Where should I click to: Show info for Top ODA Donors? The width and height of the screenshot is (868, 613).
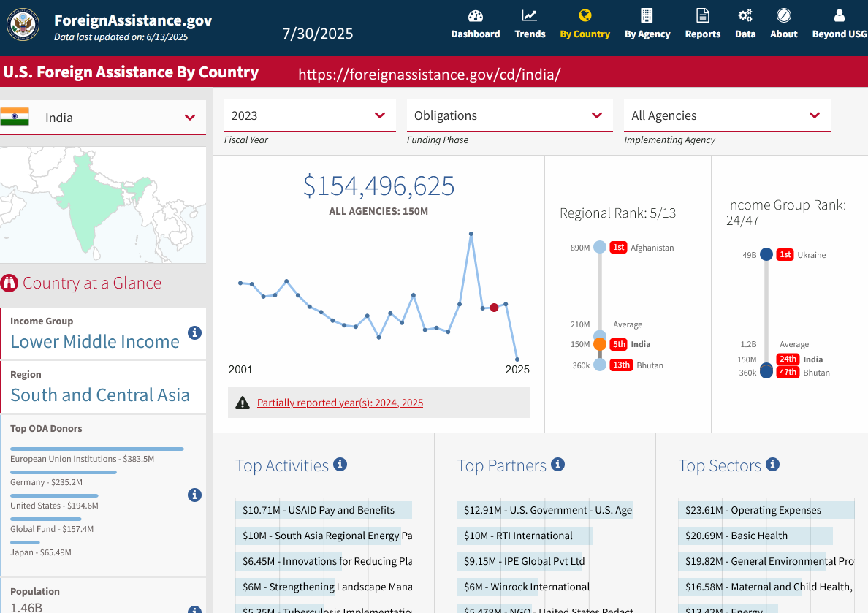[194, 495]
